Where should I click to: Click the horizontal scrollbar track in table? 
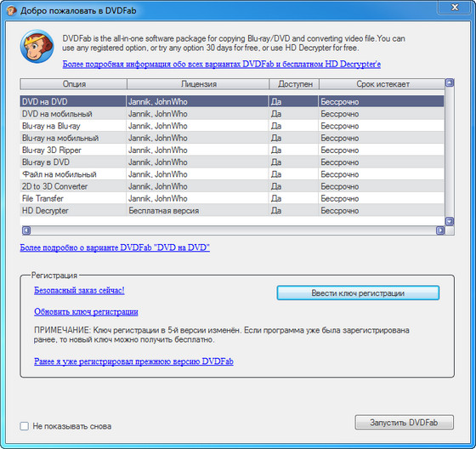point(233,230)
